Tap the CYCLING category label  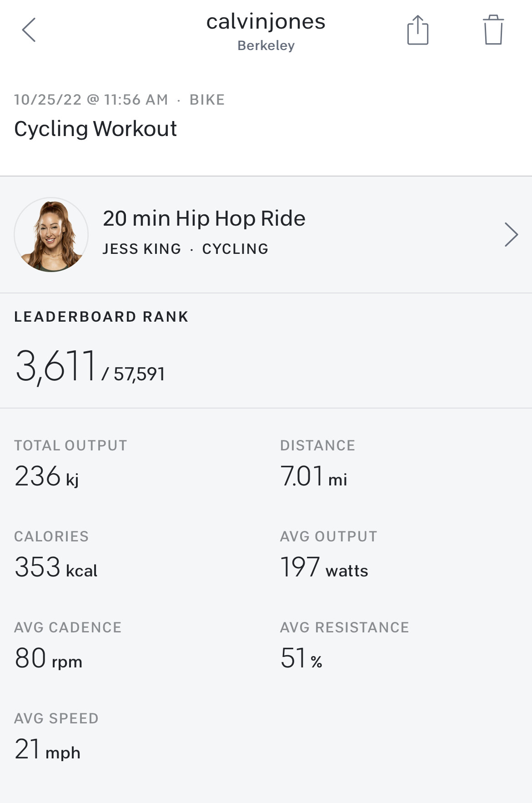236,249
